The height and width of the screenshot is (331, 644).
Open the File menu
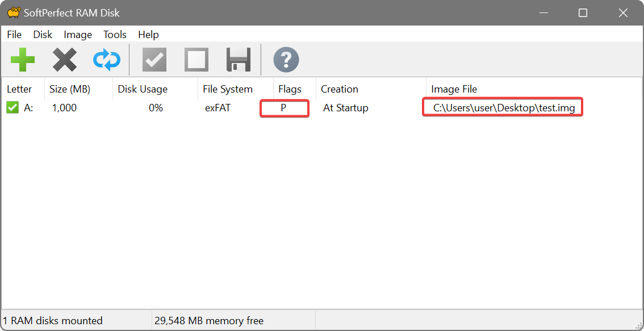pyautogui.click(x=14, y=35)
